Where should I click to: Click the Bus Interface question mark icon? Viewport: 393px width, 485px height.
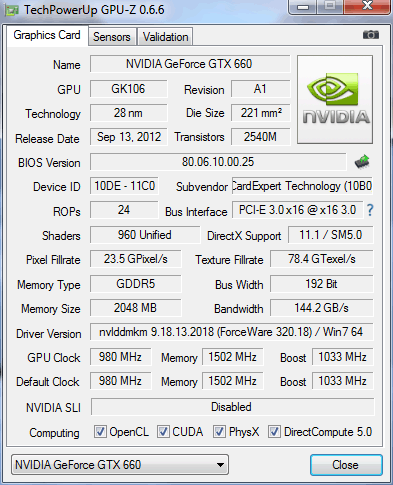[370, 210]
